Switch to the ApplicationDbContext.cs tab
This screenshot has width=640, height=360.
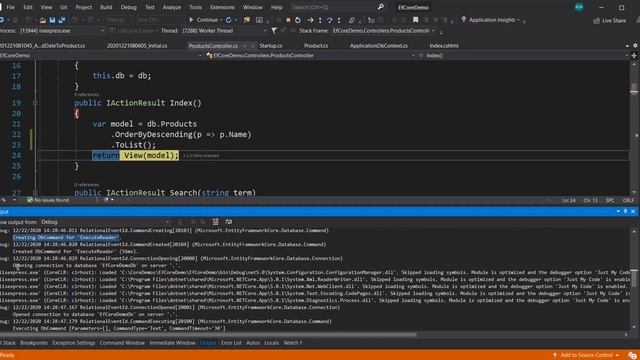tap(378, 46)
